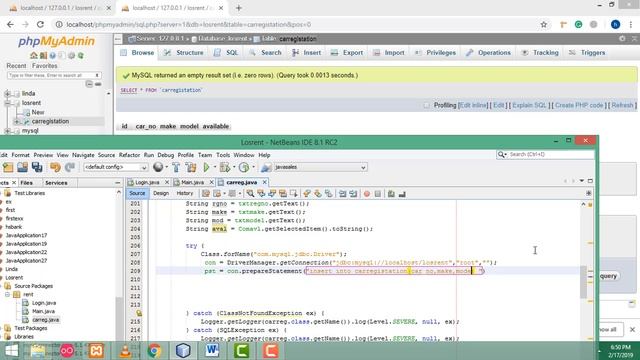This screenshot has width=640, height=360.
Task: Click the Explain SQL link
Action: coord(529,105)
